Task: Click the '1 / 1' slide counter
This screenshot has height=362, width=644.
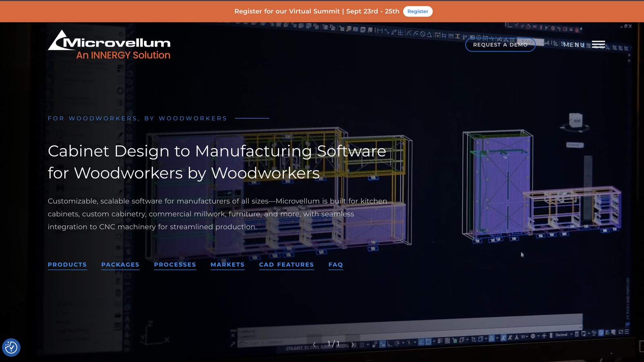Action: click(x=333, y=344)
